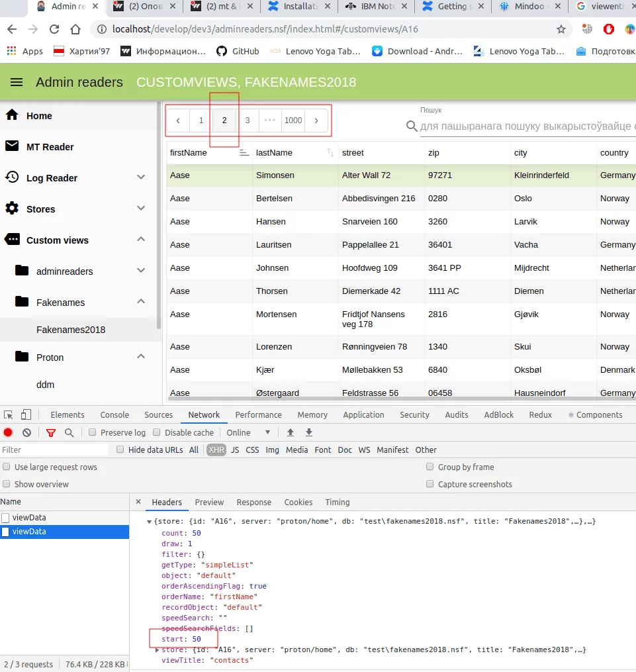This screenshot has width=636, height=672.
Task: Check the Disable cache checkbox
Action: (x=157, y=432)
